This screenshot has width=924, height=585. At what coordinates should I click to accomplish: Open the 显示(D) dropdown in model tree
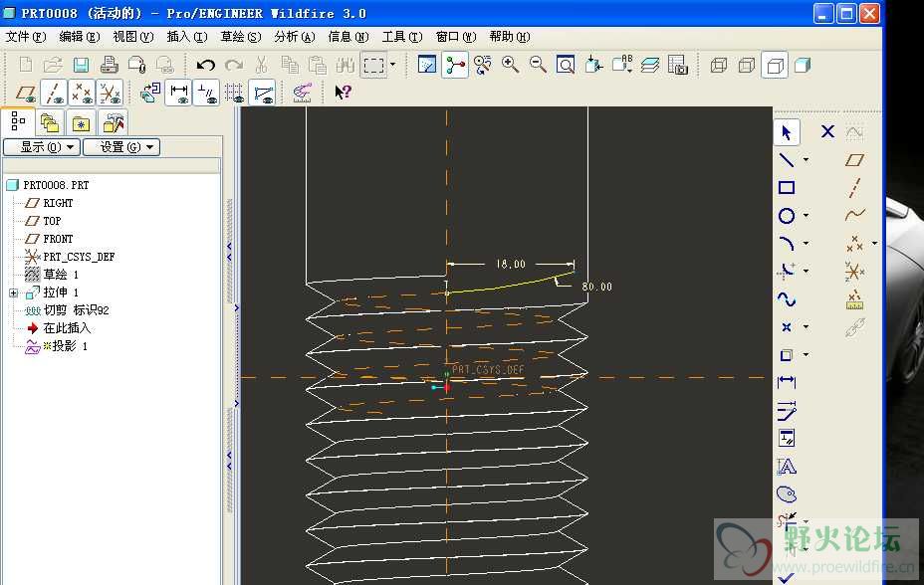pos(41,147)
